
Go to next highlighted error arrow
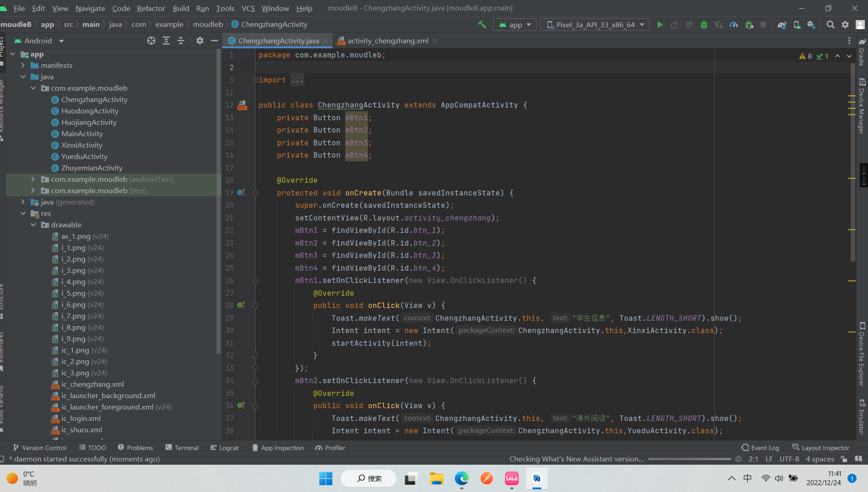849,56
